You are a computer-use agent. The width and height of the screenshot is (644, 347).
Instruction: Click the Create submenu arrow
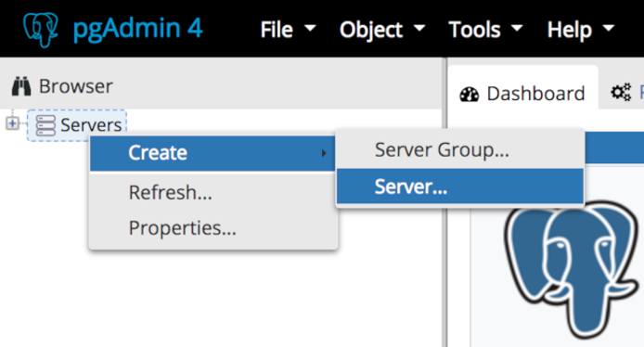(324, 153)
